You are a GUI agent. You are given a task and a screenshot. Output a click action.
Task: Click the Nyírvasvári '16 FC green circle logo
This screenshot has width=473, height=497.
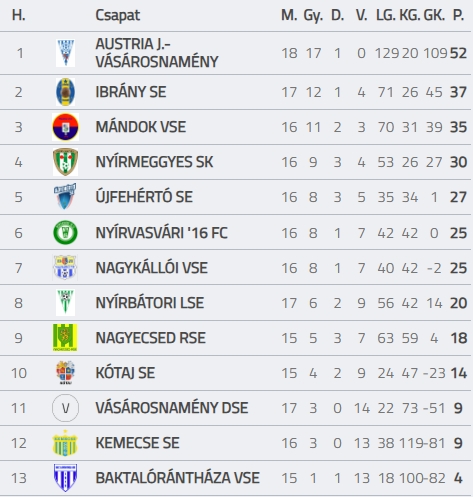65,232
